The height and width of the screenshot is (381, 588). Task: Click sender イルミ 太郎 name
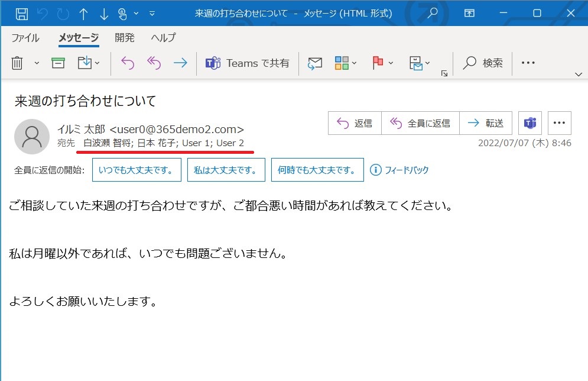[x=82, y=129]
